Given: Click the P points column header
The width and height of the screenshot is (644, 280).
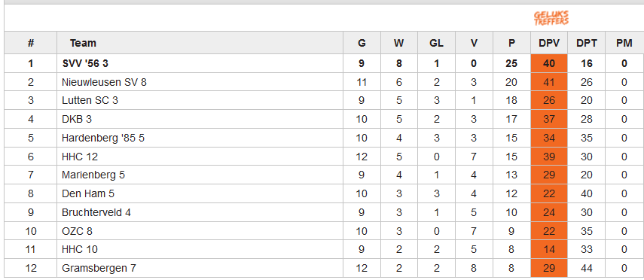Looking at the screenshot, I should [x=511, y=43].
